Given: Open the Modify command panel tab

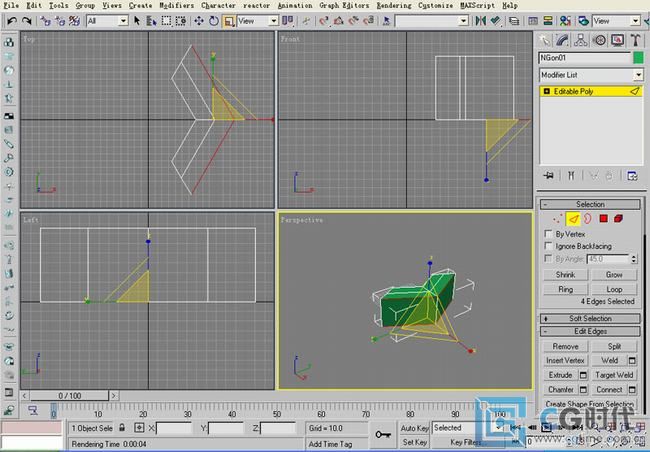Looking at the screenshot, I should [x=563, y=40].
